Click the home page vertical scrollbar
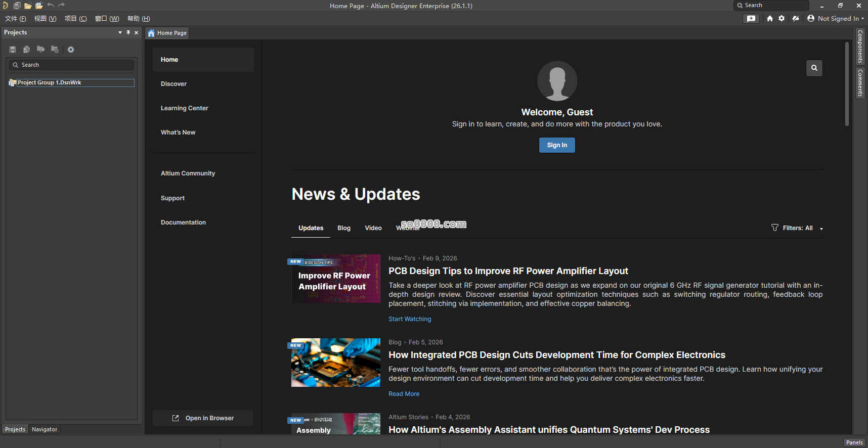 (x=846, y=84)
